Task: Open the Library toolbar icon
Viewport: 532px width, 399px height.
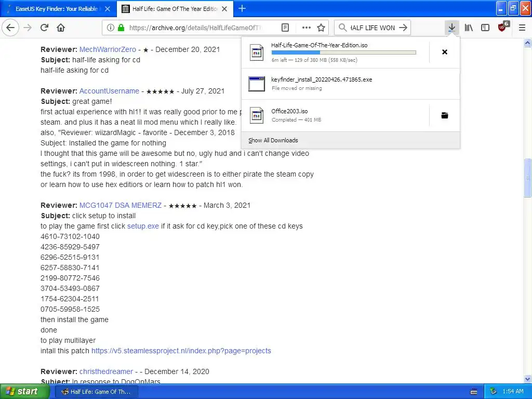Action: click(x=469, y=28)
